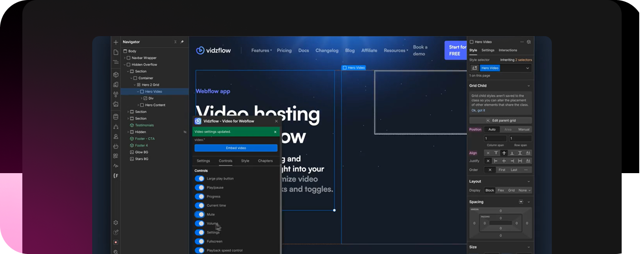Toggle the Current time switch
Screen dimensions: 644x254
pos(200,205)
